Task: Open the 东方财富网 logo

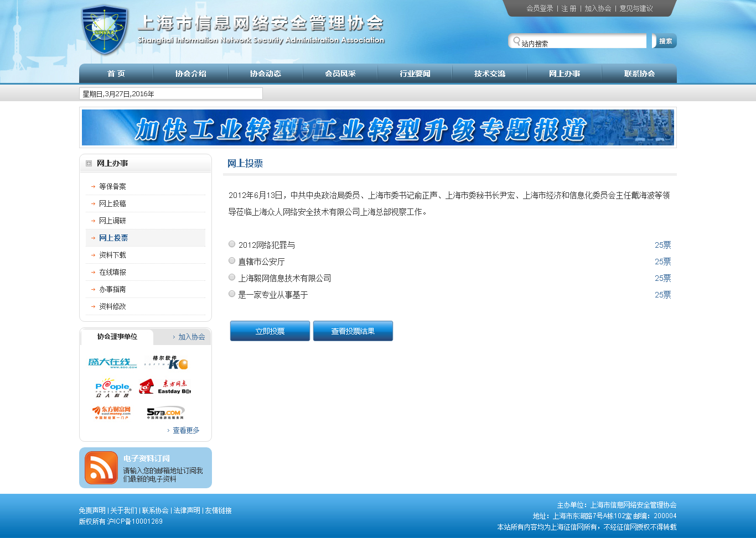Action: (112, 412)
